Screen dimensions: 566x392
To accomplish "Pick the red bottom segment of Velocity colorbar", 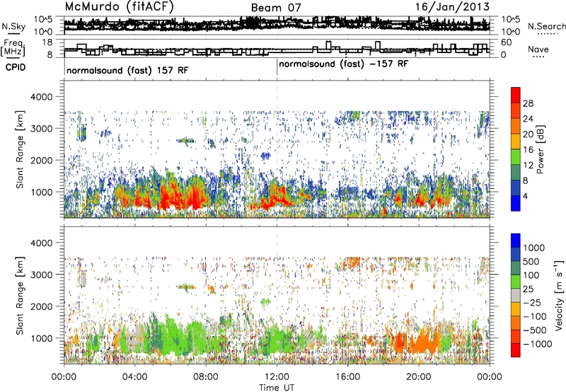I will (x=516, y=350).
